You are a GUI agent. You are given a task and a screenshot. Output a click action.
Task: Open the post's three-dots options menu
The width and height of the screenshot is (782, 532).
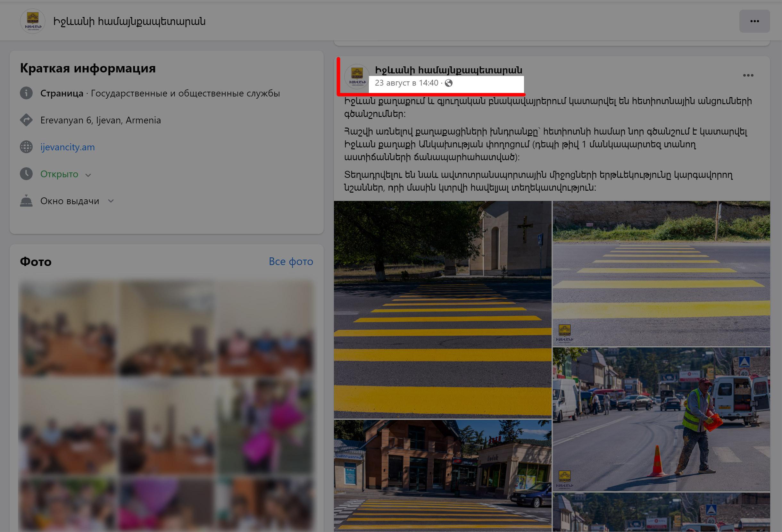[x=748, y=75]
